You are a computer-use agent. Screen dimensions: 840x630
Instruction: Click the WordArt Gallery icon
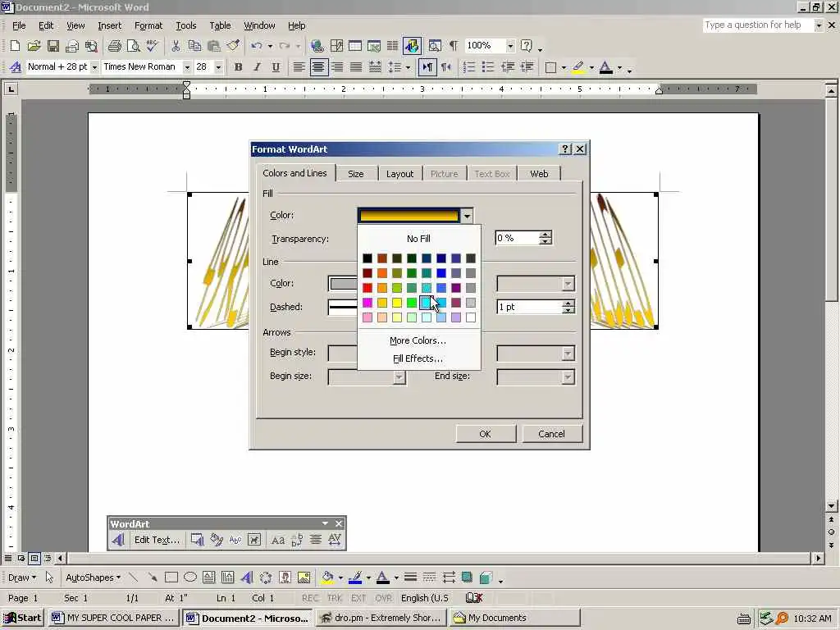197,540
